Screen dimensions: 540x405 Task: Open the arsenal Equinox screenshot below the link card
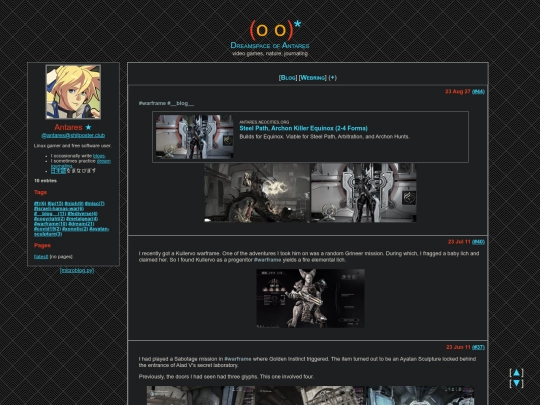(364, 193)
